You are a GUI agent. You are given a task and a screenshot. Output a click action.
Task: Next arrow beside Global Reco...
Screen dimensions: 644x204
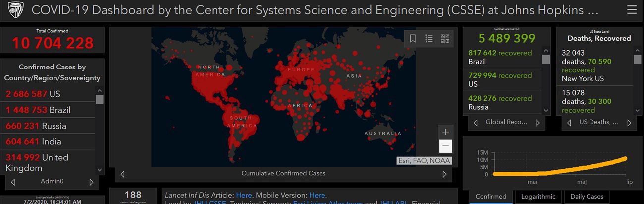click(537, 122)
